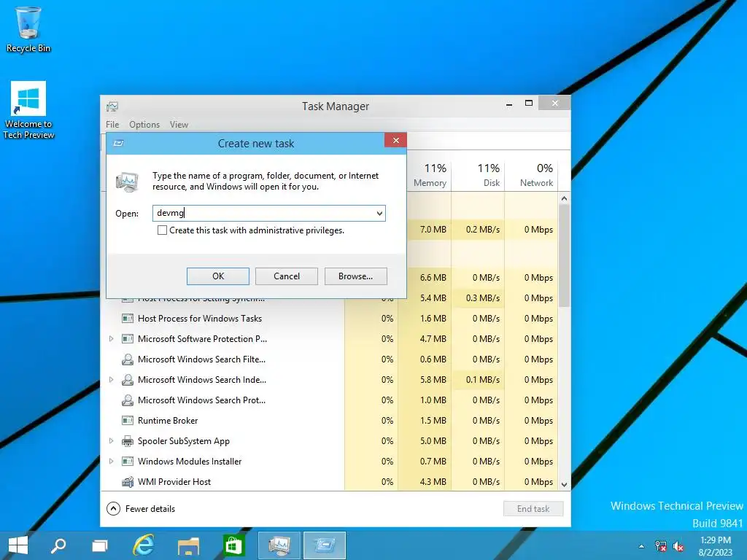This screenshot has height=560, width=747.
Task: Open the taskbar Search magnifier
Action: (58, 545)
